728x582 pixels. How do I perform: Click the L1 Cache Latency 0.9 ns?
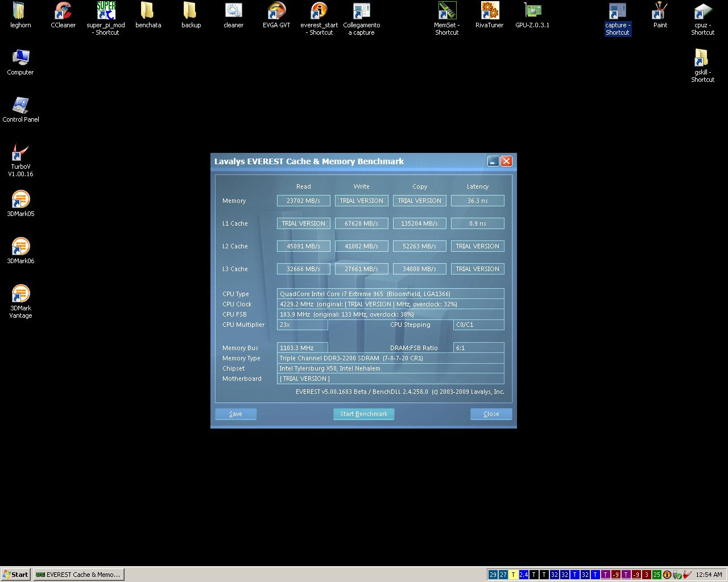click(477, 223)
